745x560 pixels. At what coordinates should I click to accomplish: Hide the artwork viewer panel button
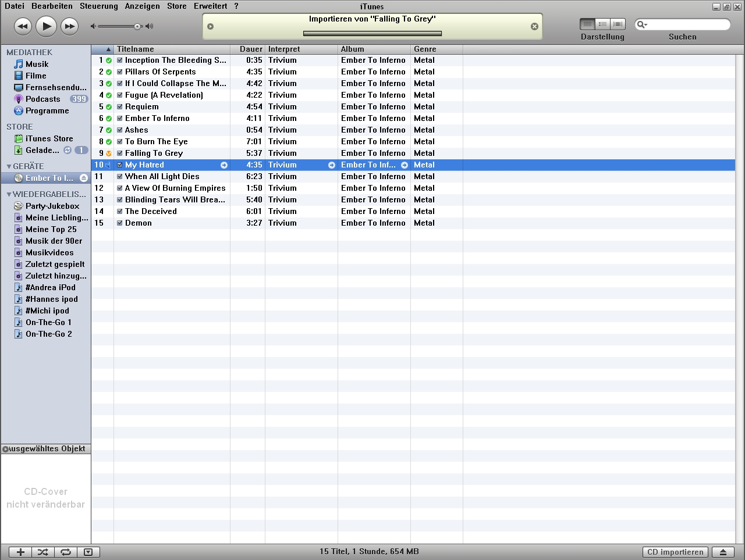[x=88, y=552]
